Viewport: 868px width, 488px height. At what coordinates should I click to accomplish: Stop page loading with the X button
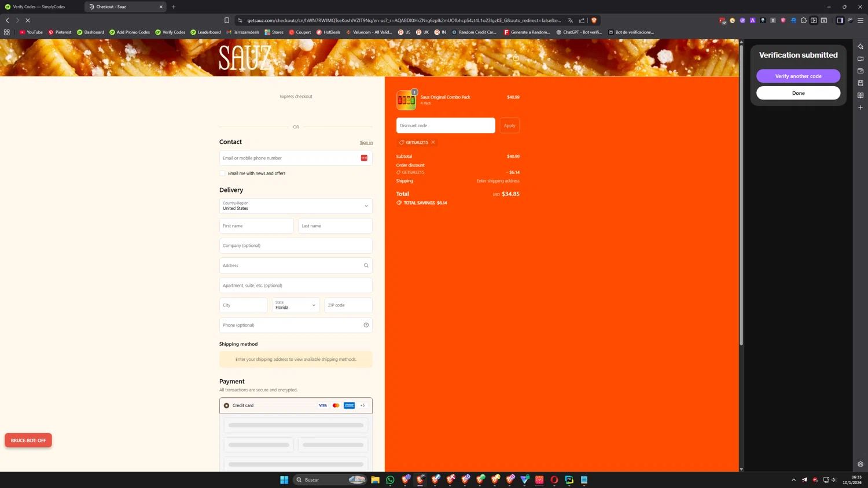click(28, 20)
